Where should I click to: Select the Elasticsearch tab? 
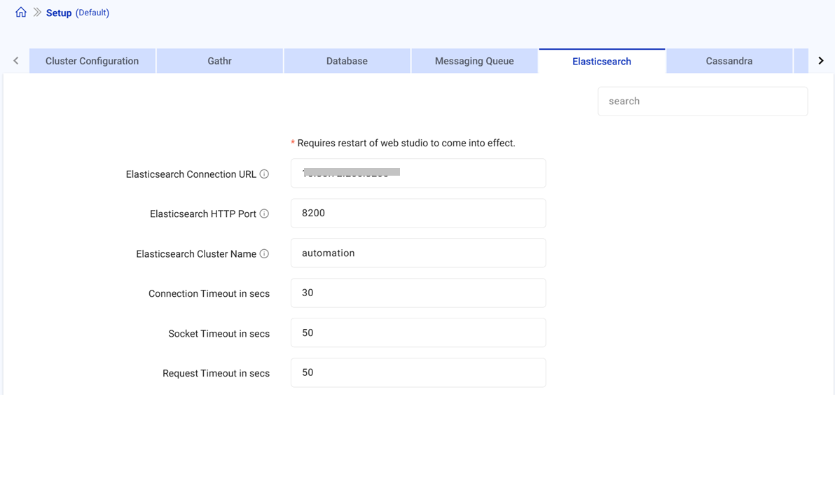(x=602, y=61)
